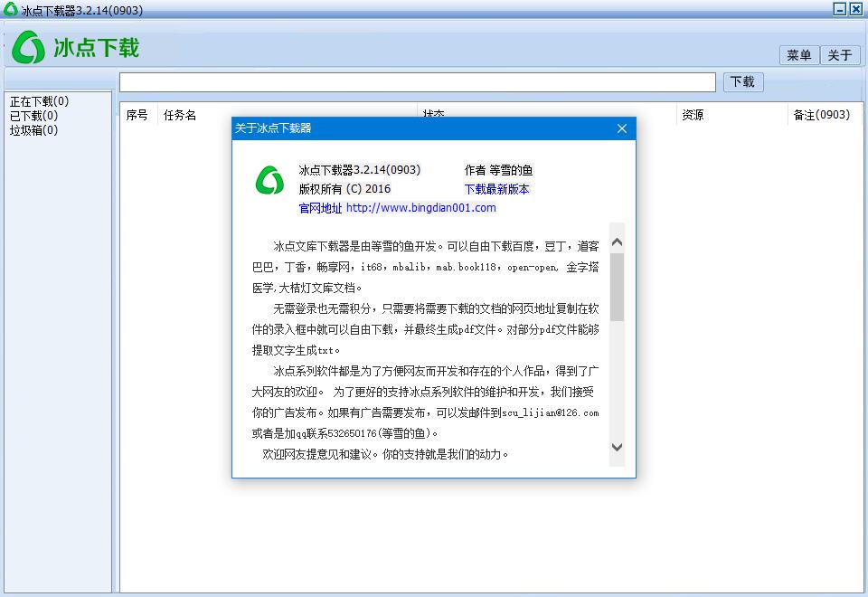Screen dimensions: 868x597
Task: Select 正在下载(0) in the sidebar
Action: click(x=39, y=101)
